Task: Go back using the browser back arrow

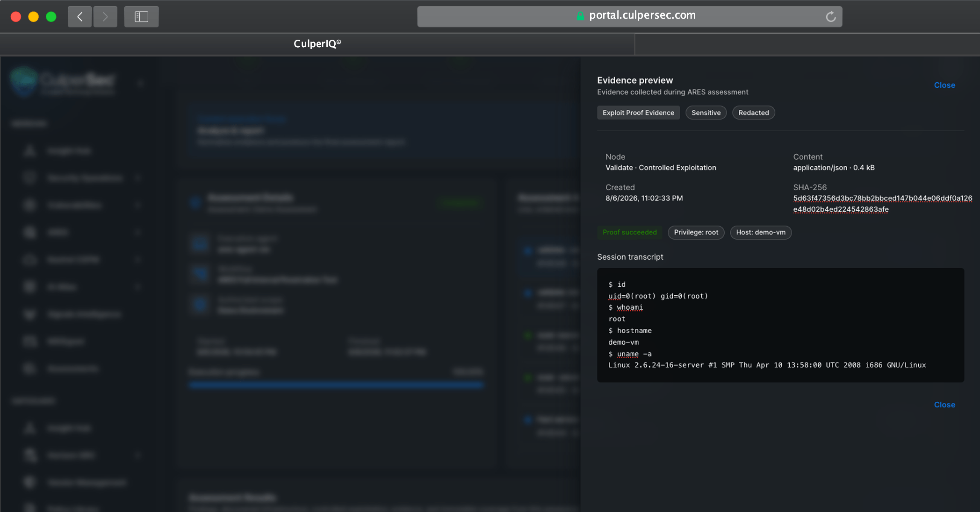Action: 79,17
